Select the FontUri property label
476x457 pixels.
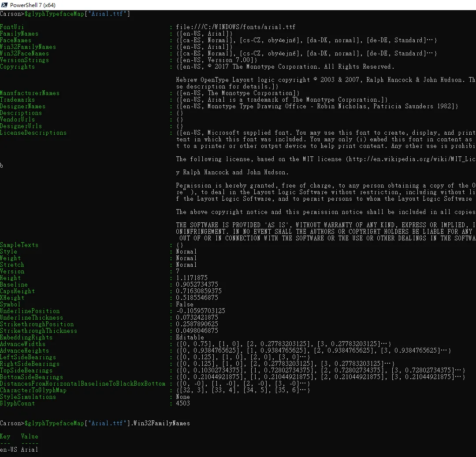tap(12, 27)
